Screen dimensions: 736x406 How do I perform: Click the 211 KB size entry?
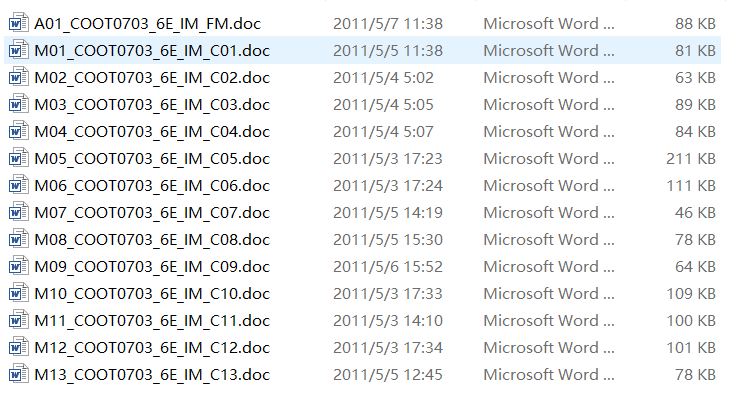tap(690, 159)
